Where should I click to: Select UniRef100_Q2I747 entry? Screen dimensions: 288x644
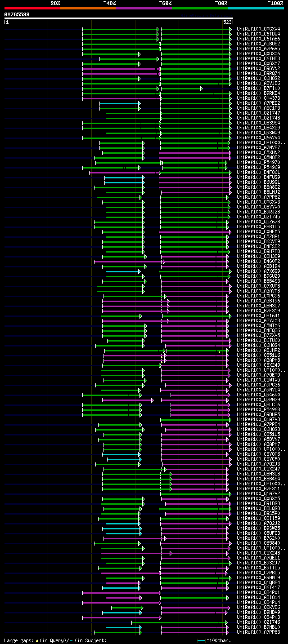[258, 113]
